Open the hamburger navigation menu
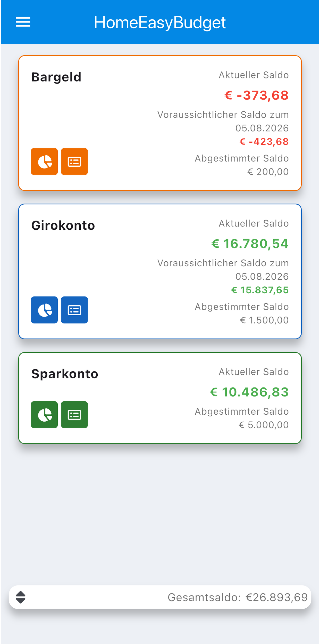 [23, 22]
